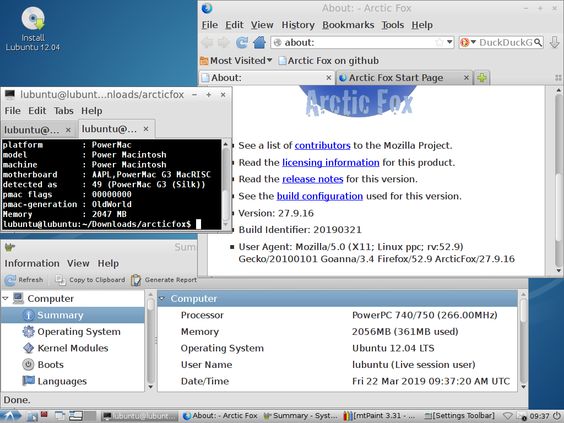Open the Lubuntu start menu on taskbar
This screenshot has width=564, height=423.
click(x=10, y=416)
